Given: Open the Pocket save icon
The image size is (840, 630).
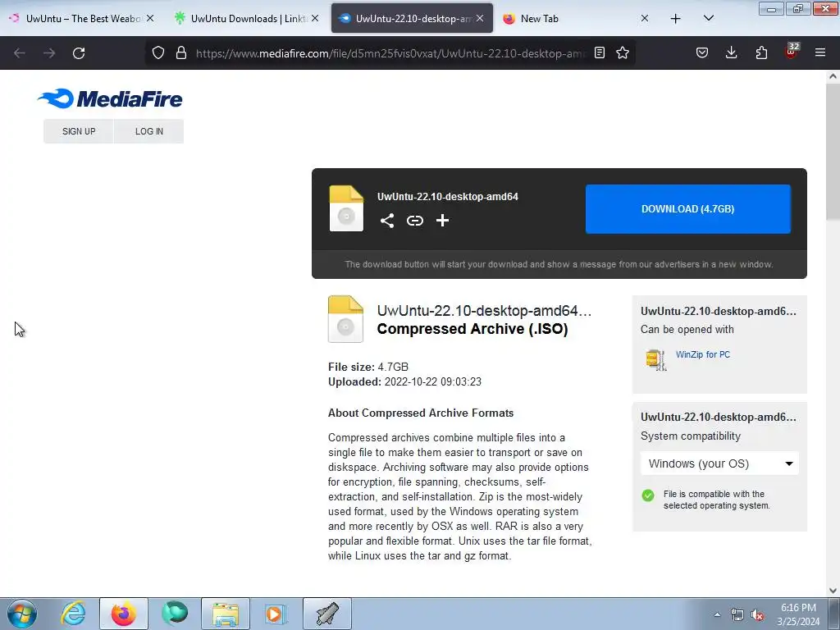Looking at the screenshot, I should pyautogui.click(x=702, y=53).
